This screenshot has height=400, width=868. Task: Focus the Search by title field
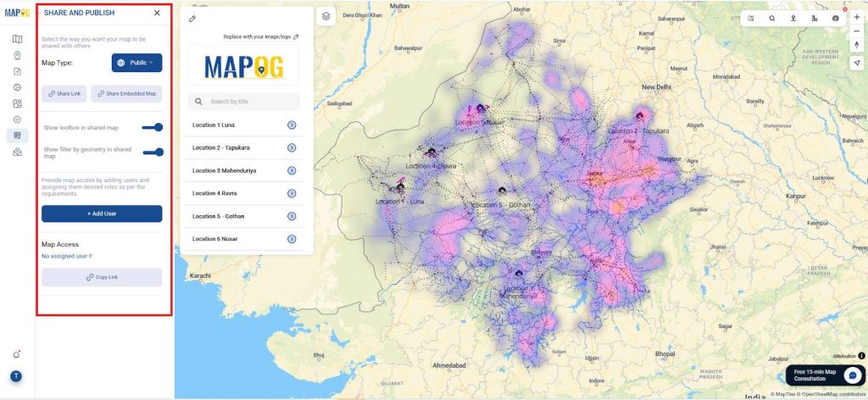243,102
